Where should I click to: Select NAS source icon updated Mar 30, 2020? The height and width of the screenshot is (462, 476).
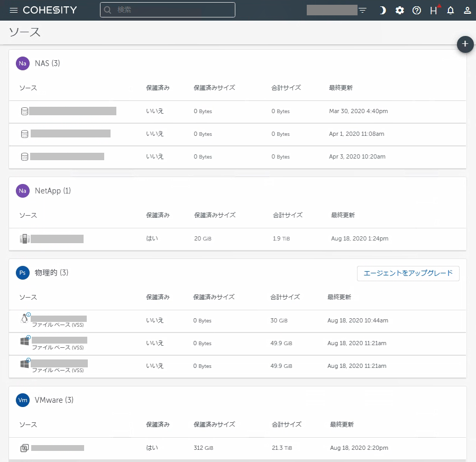24,112
